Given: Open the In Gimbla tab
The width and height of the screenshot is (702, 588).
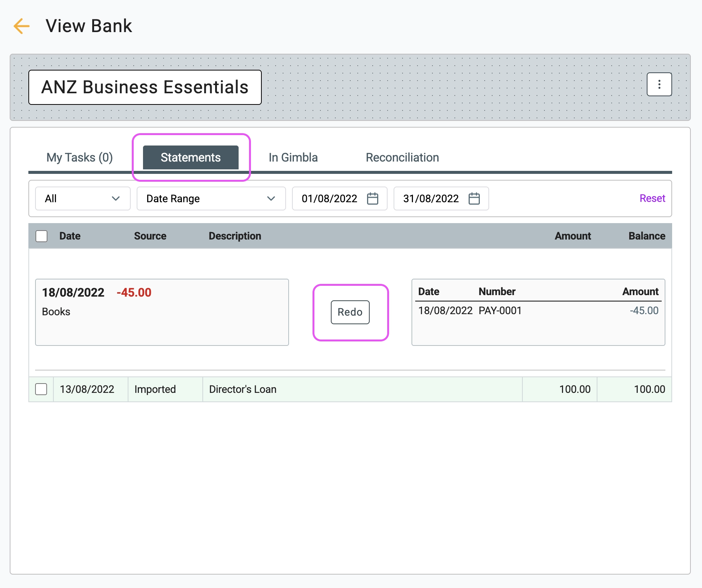Looking at the screenshot, I should pos(293,157).
